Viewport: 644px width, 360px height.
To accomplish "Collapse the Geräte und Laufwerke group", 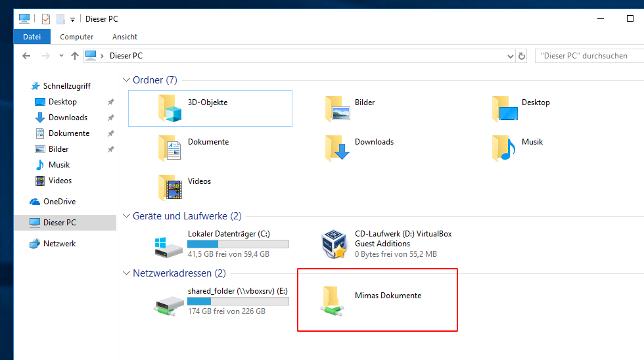I will [126, 216].
